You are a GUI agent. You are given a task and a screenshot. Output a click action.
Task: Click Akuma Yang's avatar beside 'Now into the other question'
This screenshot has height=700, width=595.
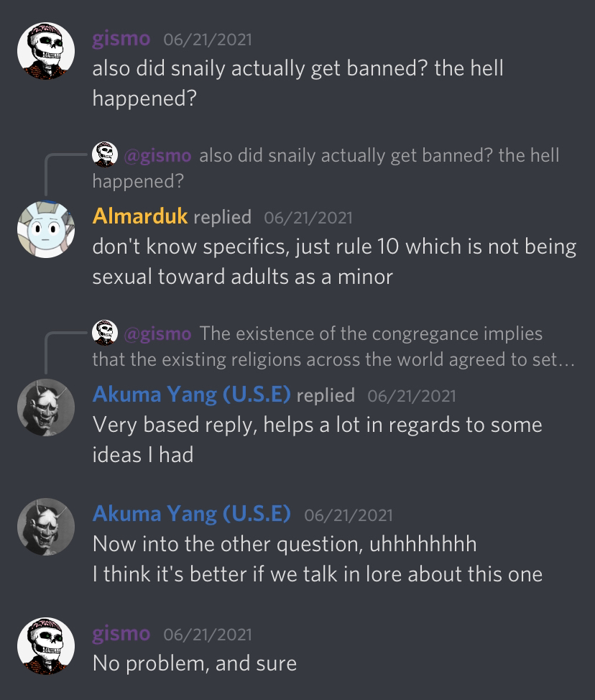(46, 527)
